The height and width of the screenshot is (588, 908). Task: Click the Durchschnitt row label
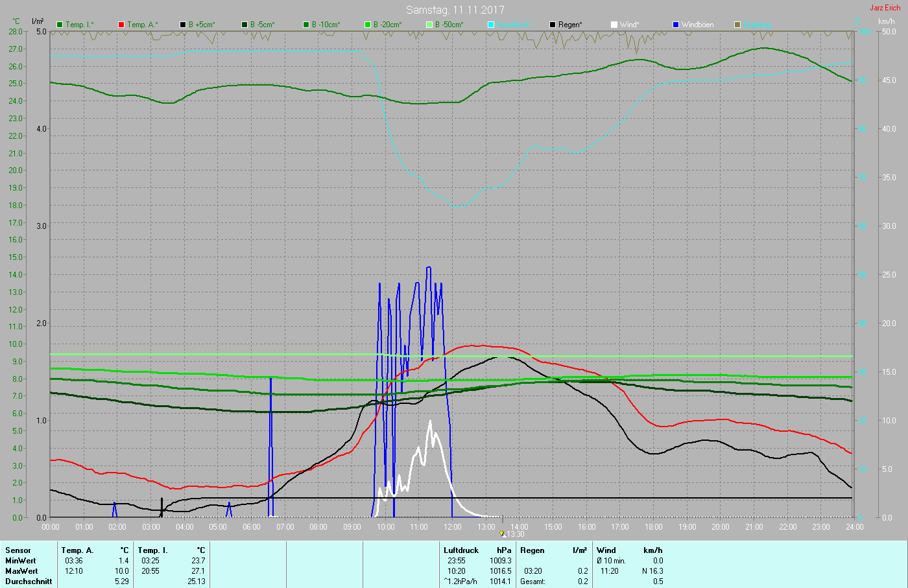(x=29, y=582)
